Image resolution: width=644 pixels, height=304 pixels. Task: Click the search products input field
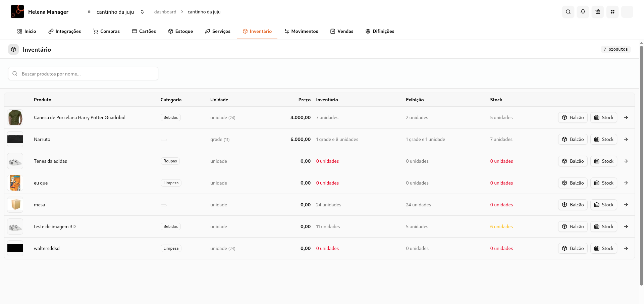click(x=83, y=73)
